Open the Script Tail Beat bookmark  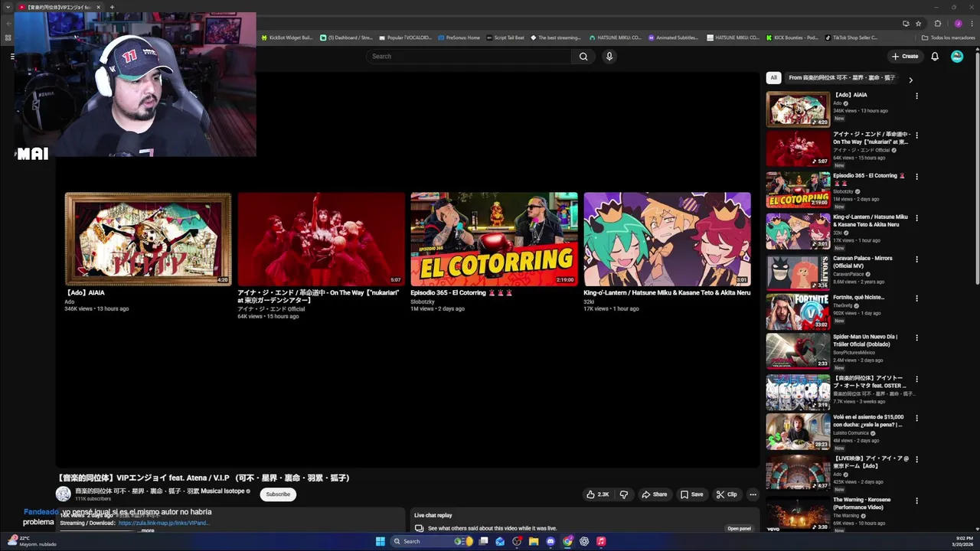[505, 37]
